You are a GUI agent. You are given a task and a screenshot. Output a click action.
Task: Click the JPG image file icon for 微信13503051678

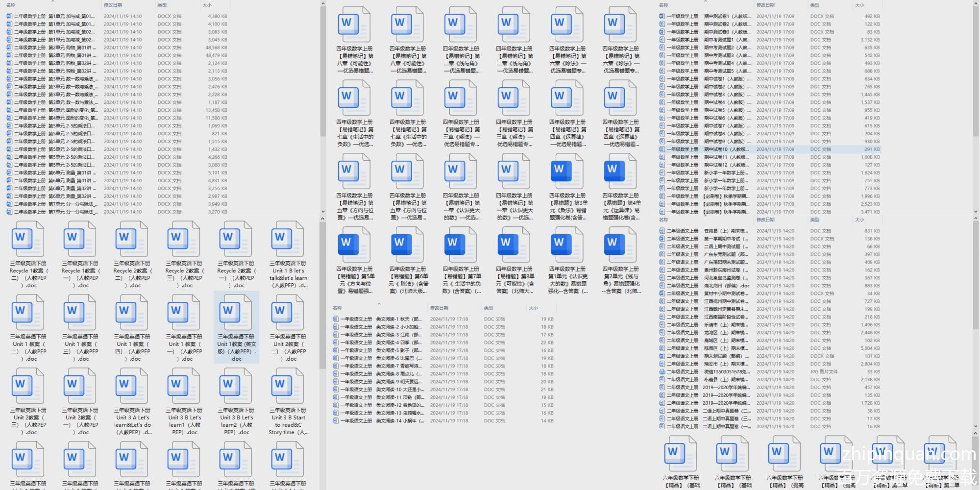(662, 372)
